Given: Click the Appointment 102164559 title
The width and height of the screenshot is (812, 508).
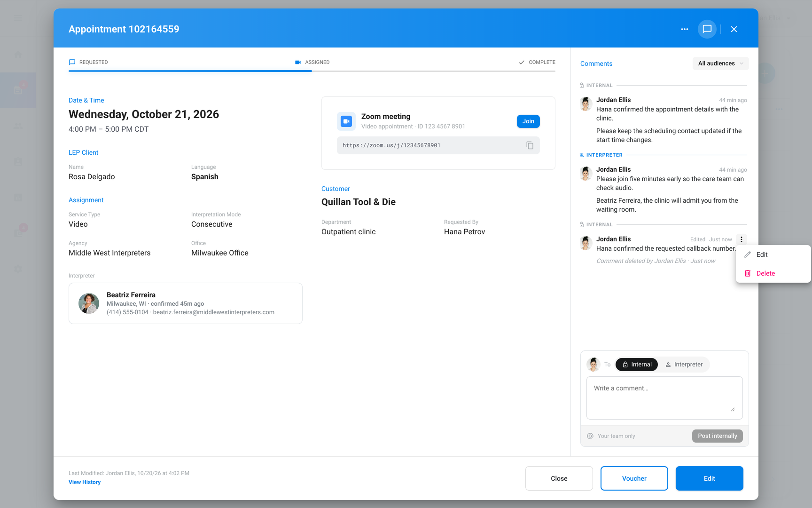Looking at the screenshot, I should 124,29.
